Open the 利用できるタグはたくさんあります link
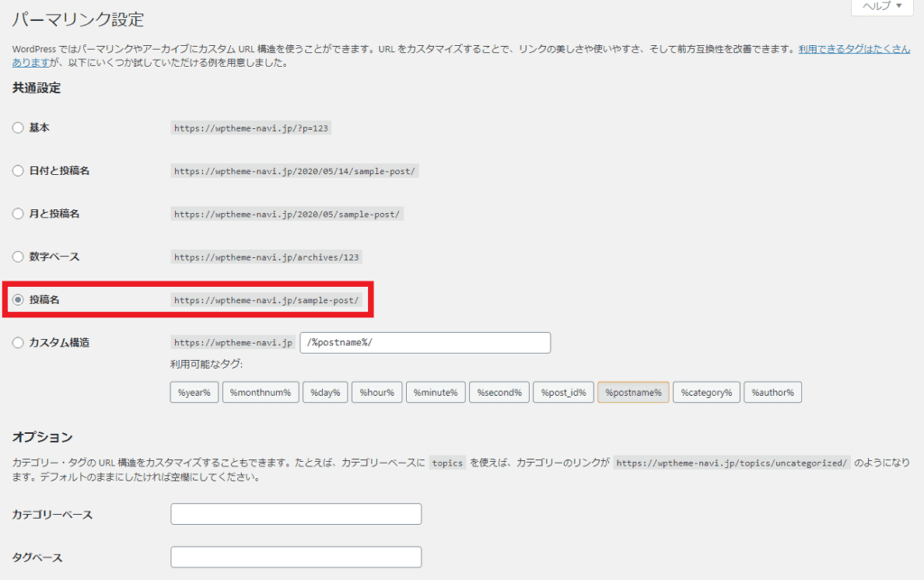This screenshot has height=580, width=924. [853, 49]
